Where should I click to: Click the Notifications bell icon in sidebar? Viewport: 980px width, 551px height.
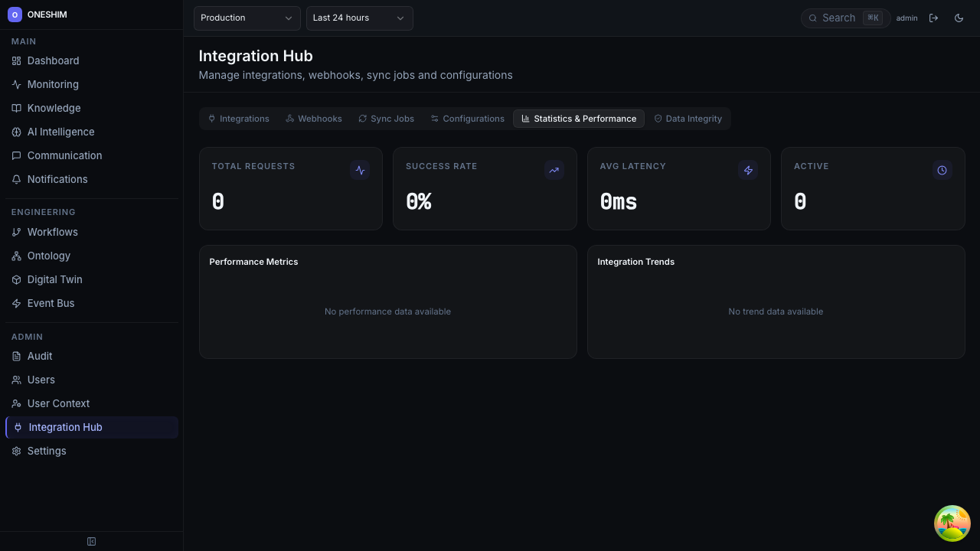tap(16, 179)
